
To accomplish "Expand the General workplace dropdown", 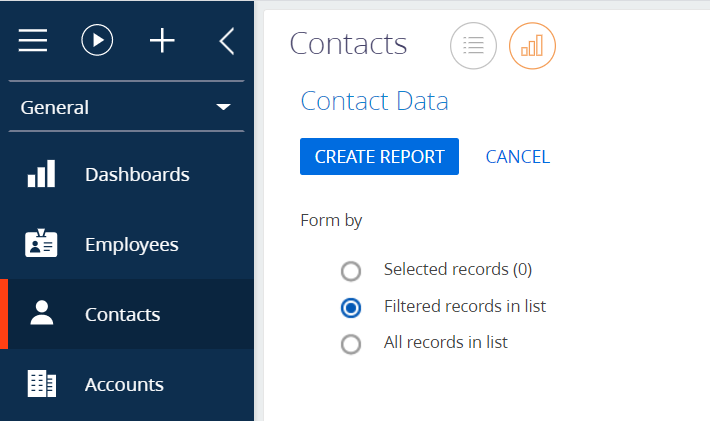I will [126, 107].
